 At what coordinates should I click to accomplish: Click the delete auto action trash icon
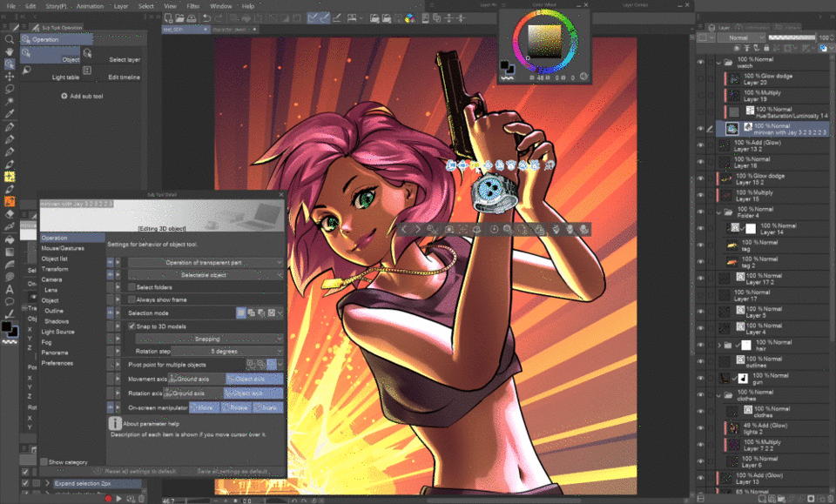point(141,499)
